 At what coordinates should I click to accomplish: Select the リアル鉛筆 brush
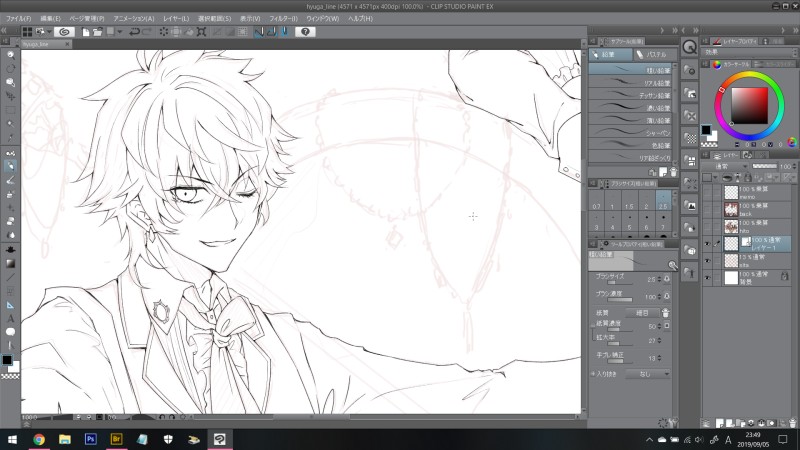(x=630, y=83)
